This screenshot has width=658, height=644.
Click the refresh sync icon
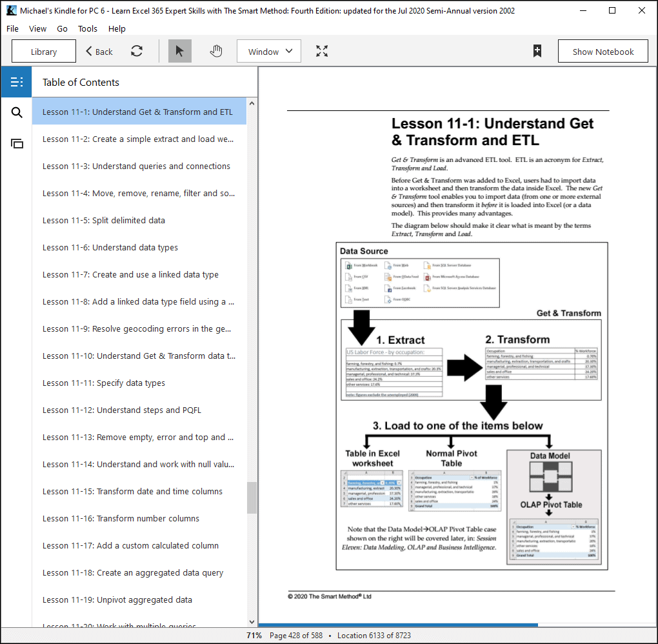point(137,51)
